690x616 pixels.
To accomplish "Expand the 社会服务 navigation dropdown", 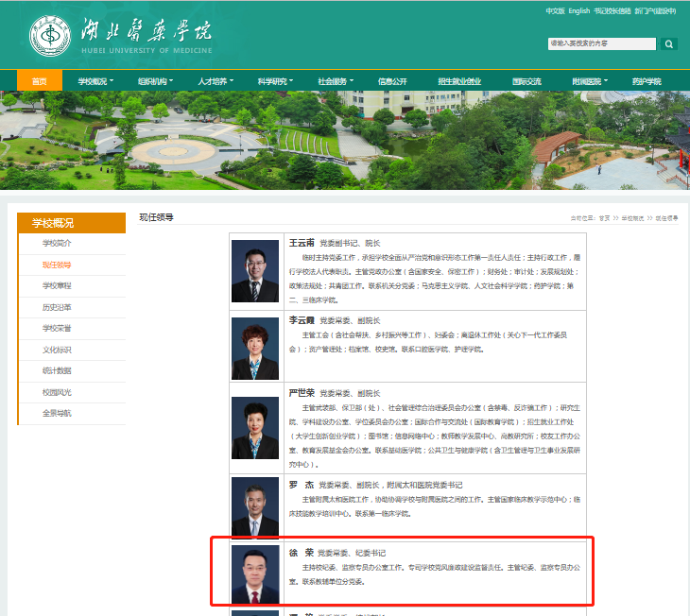I will 336,81.
